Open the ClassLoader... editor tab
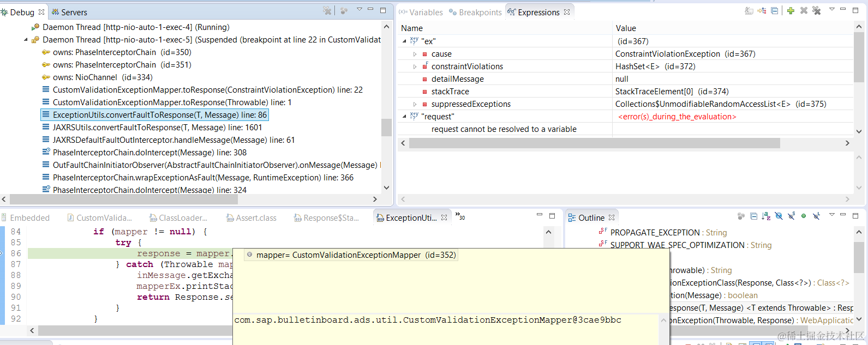The width and height of the screenshot is (868, 345). pos(178,218)
